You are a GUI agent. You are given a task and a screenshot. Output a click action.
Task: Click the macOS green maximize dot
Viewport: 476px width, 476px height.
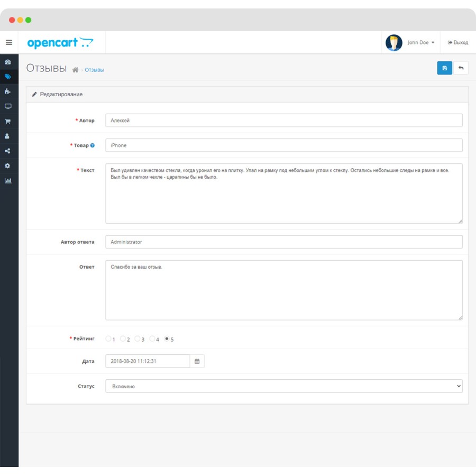point(28,20)
